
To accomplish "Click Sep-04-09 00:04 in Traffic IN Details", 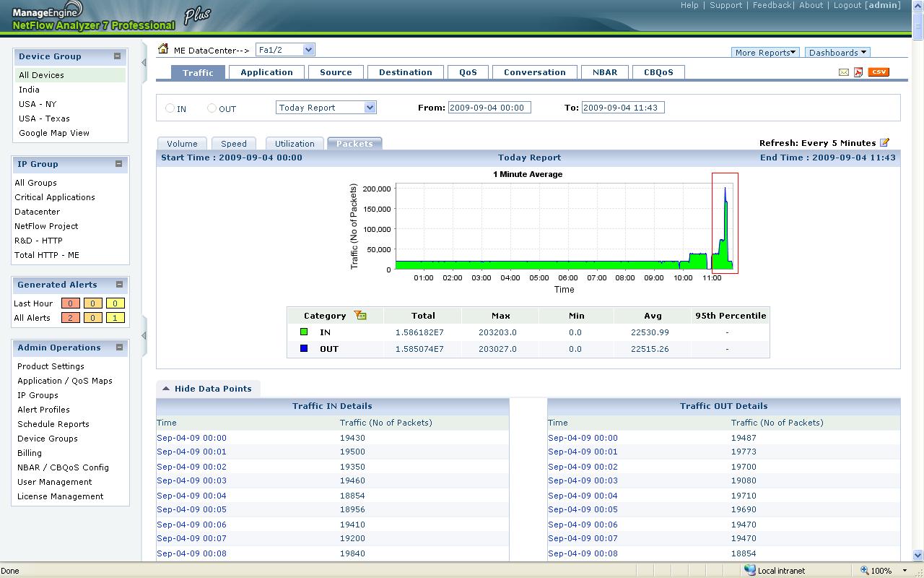I will click(191, 496).
